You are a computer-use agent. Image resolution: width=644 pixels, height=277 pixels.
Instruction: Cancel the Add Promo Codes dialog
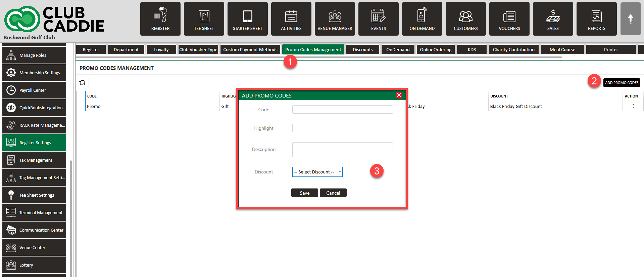(333, 193)
